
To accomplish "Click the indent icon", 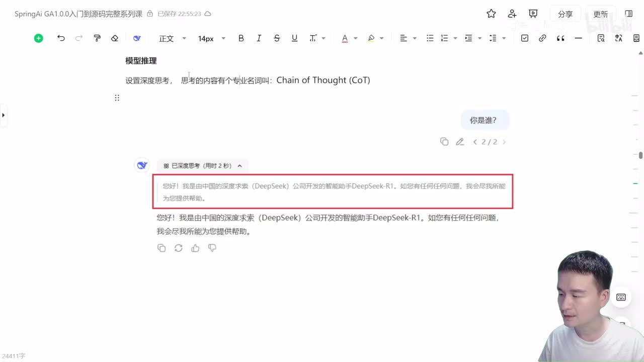I will [x=468, y=38].
